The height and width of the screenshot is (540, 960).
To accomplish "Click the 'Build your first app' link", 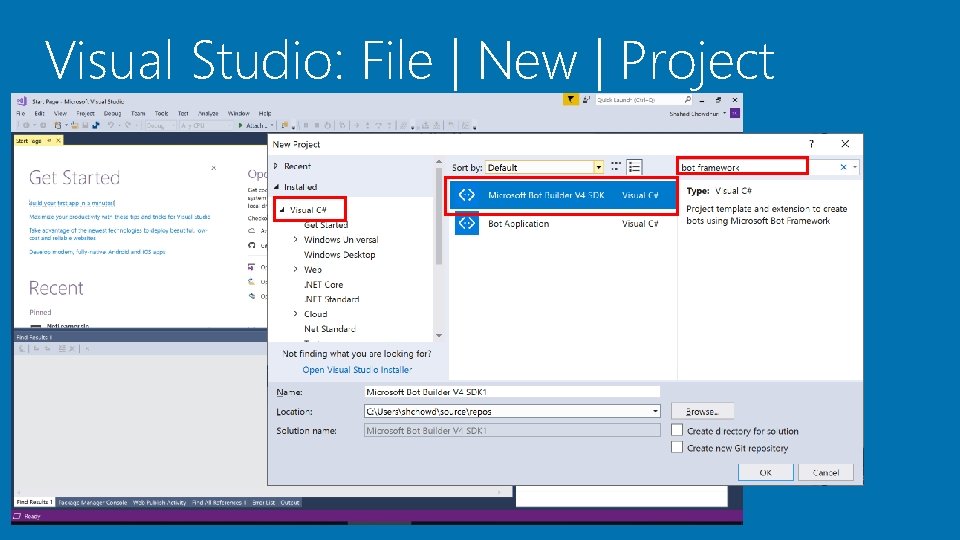I will tap(72, 203).
